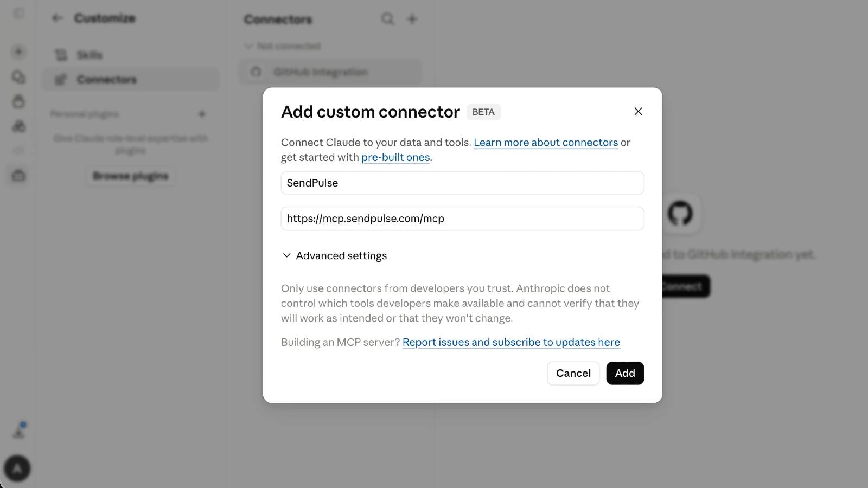
Task: Open the Browse plugins button
Action: point(130,176)
